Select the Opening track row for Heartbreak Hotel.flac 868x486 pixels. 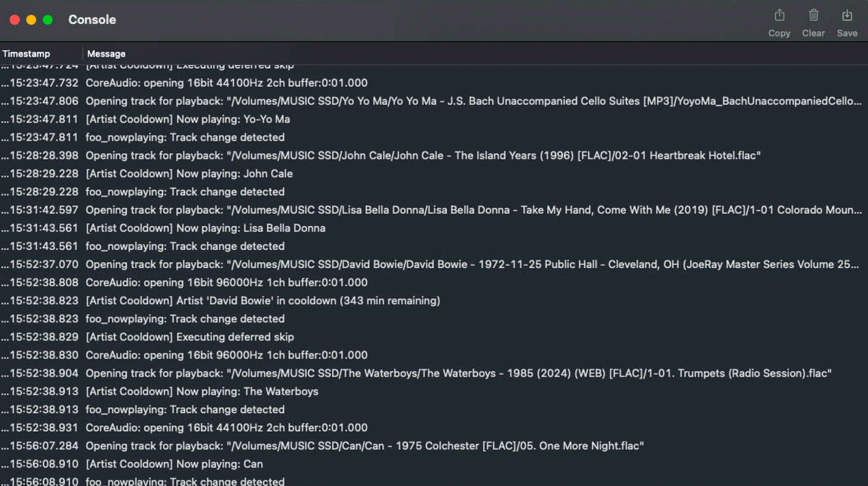point(423,156)
